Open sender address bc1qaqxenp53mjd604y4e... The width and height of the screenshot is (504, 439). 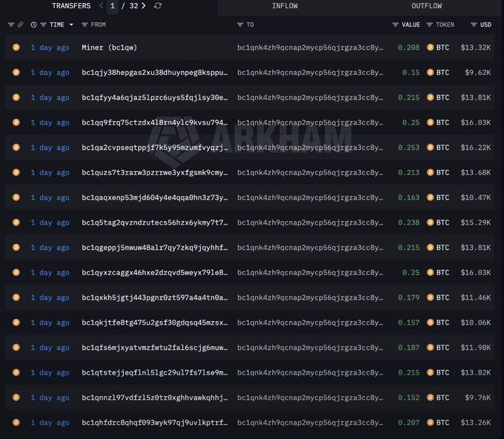click(155, 197)
